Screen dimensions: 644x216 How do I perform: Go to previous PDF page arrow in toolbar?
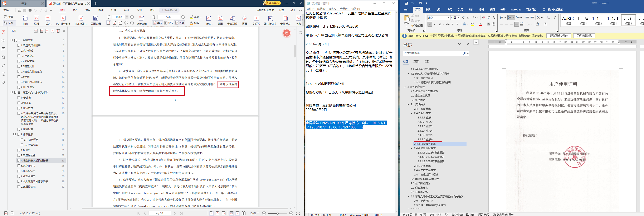154,17
